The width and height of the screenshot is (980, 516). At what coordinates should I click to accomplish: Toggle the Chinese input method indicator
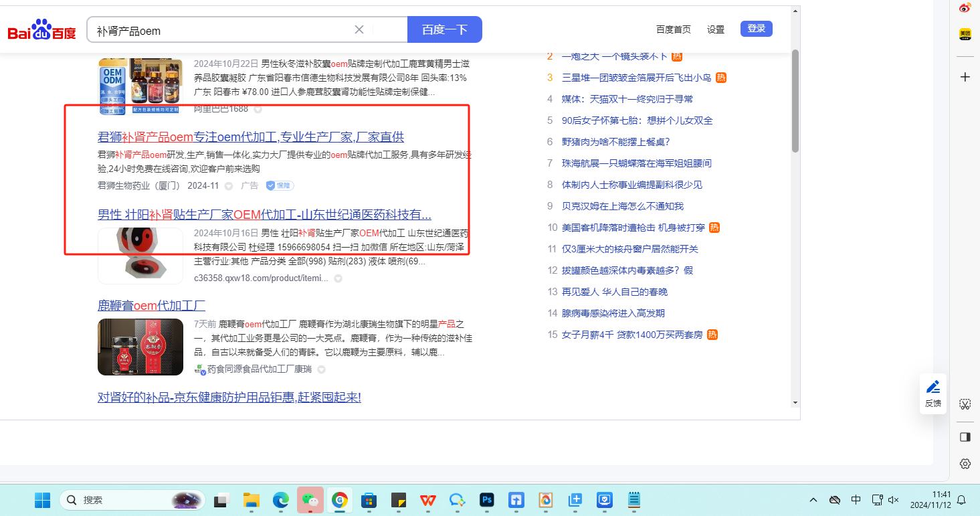pyautogui.click(x=856, y=500)
